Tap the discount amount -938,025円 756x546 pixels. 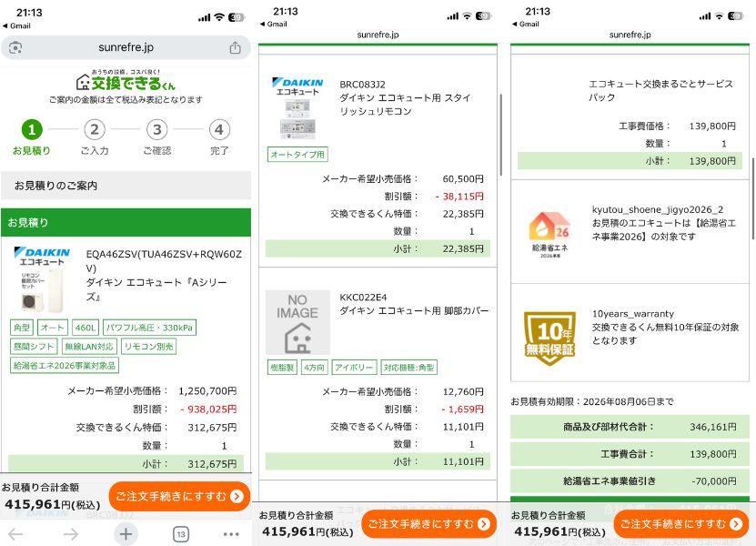[208, 409]
